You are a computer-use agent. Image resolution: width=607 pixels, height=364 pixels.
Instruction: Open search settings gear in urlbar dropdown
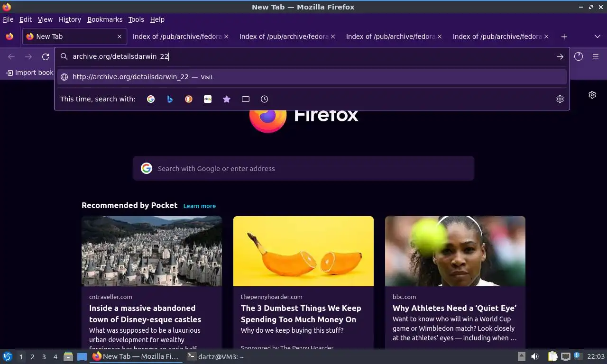pos(560,99)
